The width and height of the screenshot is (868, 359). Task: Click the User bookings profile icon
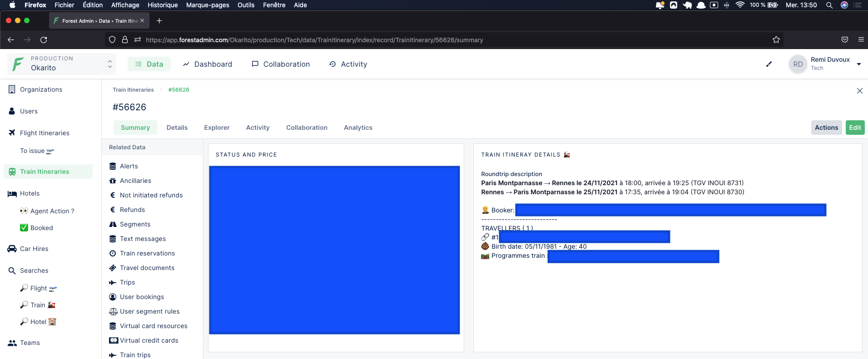tap(113, 297)
